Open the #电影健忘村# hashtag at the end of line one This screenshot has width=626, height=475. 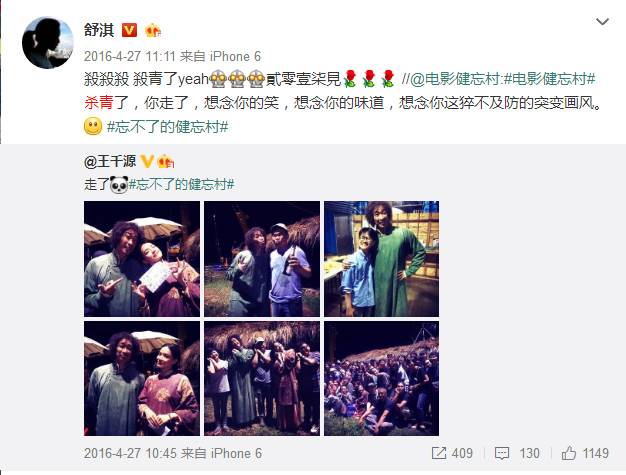(x=549, y=79)
